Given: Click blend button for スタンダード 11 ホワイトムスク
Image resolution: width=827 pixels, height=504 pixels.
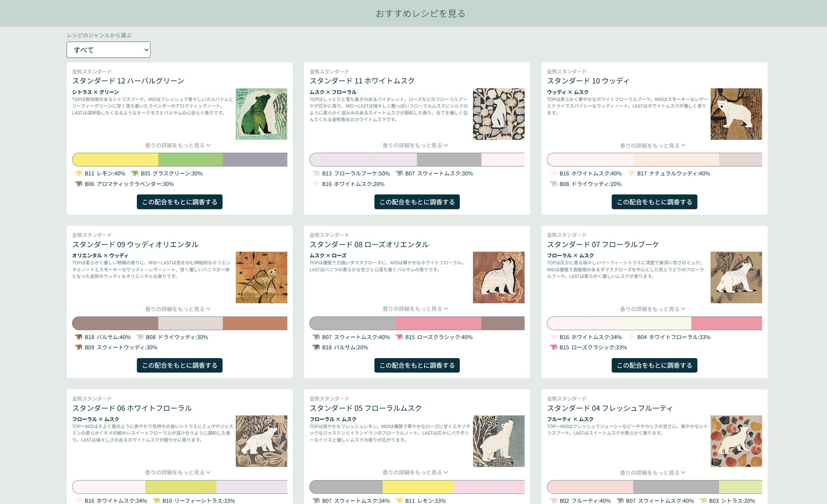Looking at the screenshot, I should [x=417, y=202].
